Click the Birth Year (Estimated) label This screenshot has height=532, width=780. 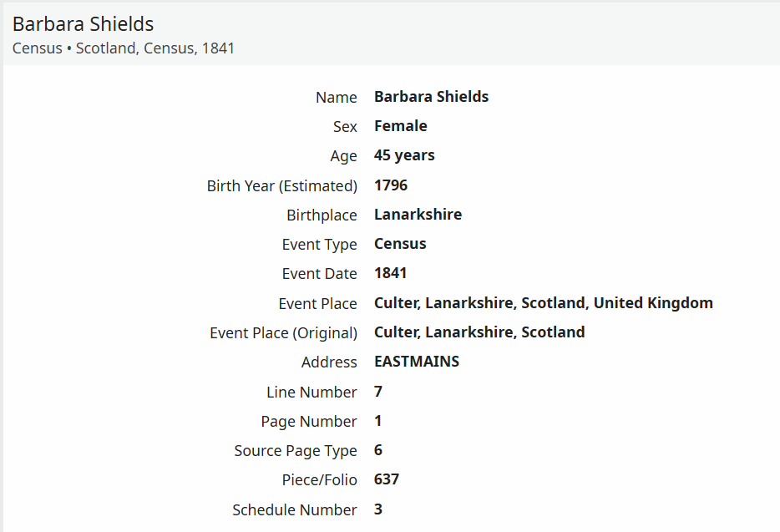(282, 185)
